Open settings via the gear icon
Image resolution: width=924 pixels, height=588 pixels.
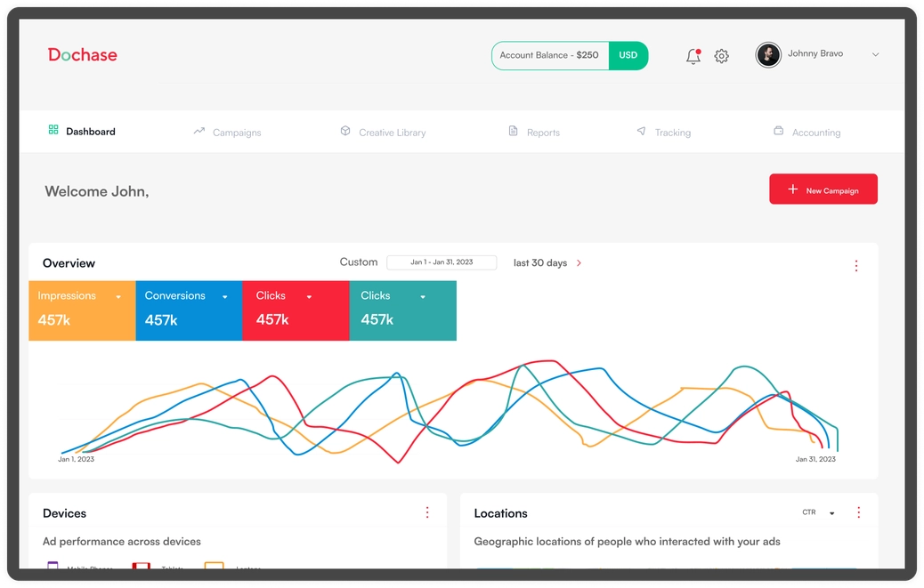[x=721, y=56]
